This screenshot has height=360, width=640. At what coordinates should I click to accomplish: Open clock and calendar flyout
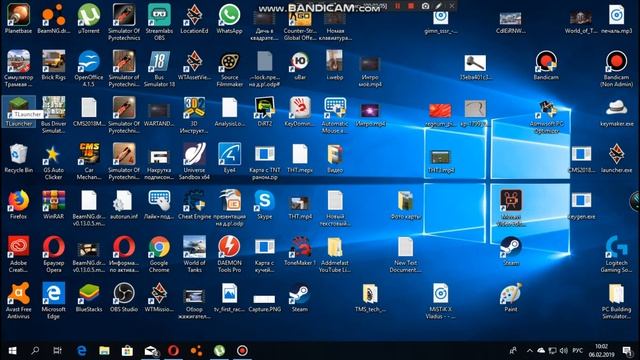click(601, 351)
